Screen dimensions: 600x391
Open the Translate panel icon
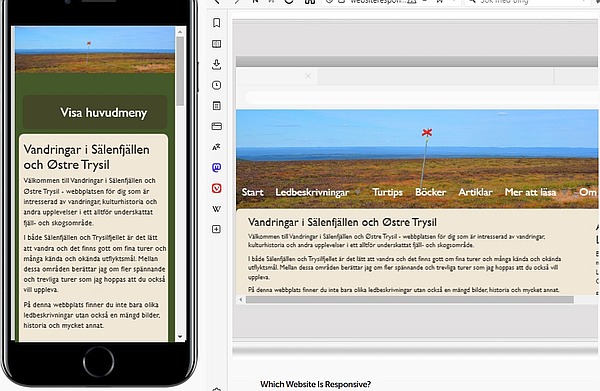click(x=217, y=147)
